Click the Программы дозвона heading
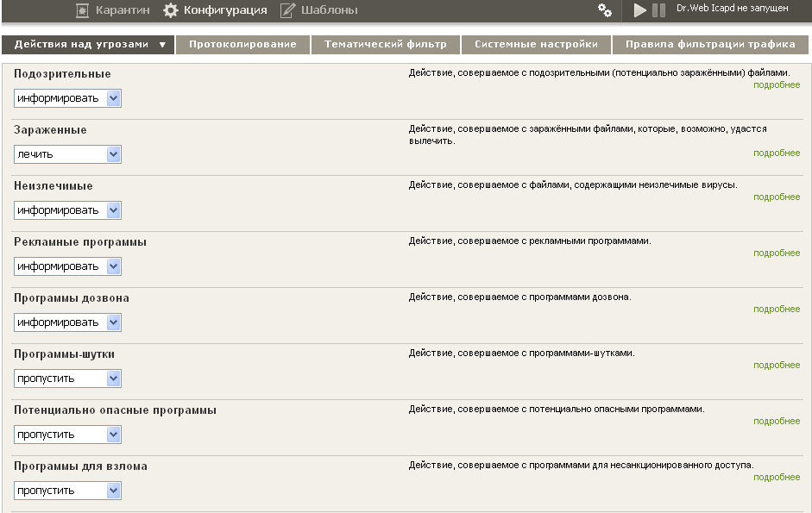The width and height of the screenshot is (812, 513). tap(72, 298)
